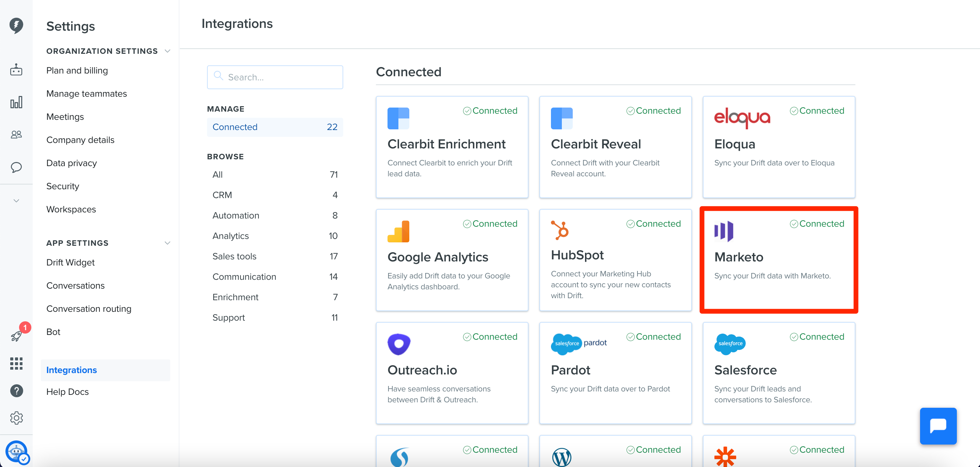The image size is (980, 467).
Task: Click the Google Analytics logo
Action: tap(398, 231)
